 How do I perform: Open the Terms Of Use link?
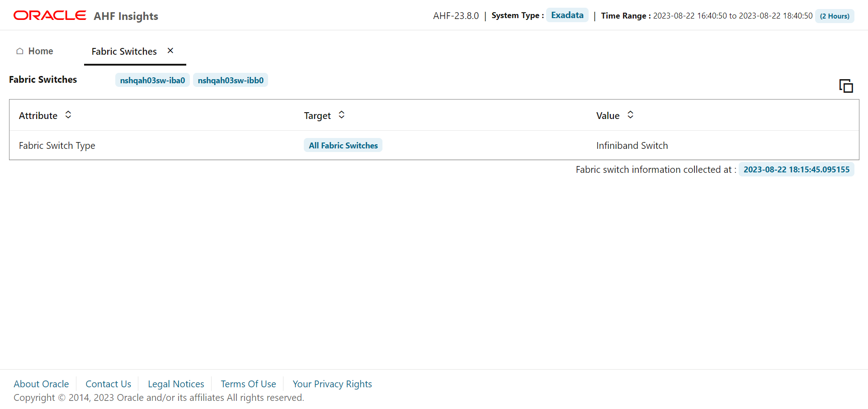248,384
